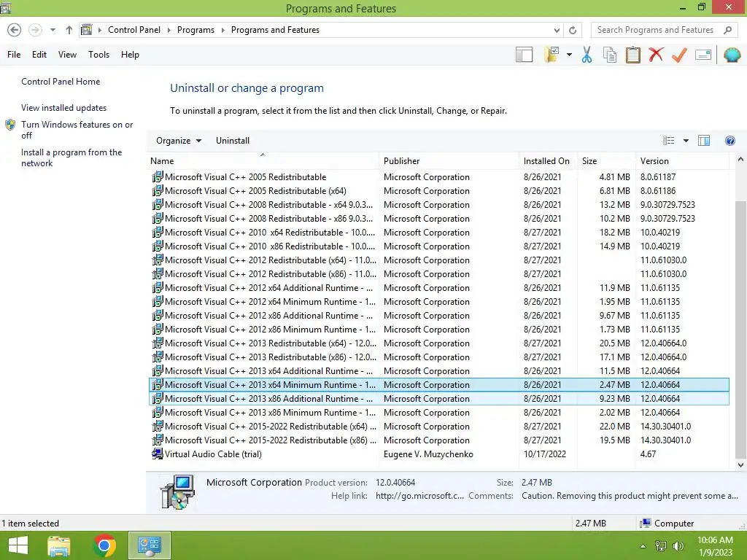The width and height of the screenshot is (747, 560).
Task: Toggle the details pane icon
Action: coord(704,141)
